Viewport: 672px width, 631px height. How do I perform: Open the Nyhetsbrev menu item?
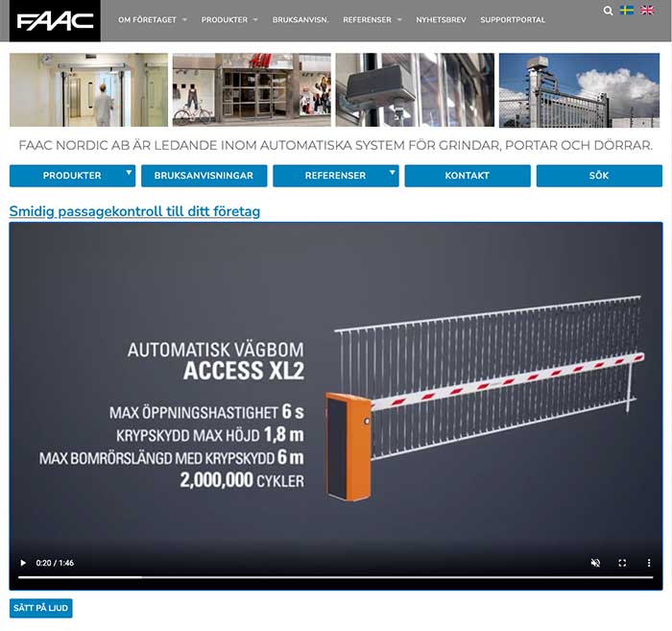[x=441, y=20]
